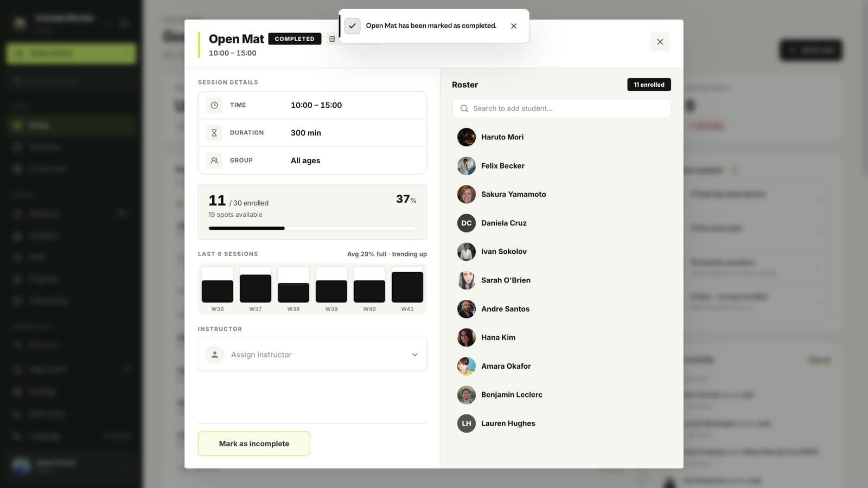Click 'Avg 29% full · trending up' text
This screenshot has height=488, width=868.
pyautogui.click(x=387, y=254)
